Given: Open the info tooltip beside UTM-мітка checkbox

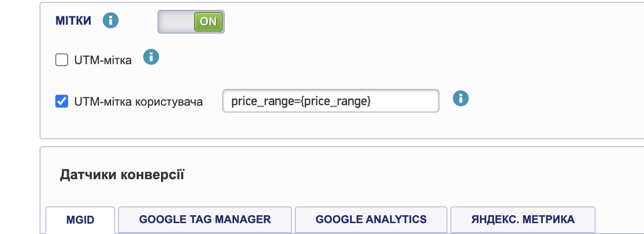Looking at the screenshot, I should 151,58.
